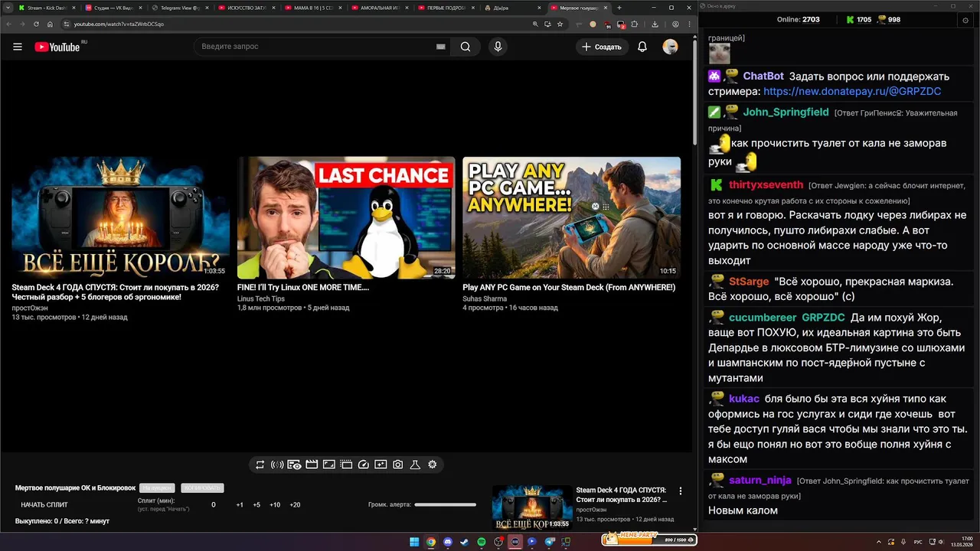Click the clapperboard icon in overlay toolbar
This screenshot has height=551, width=980.
pyautogui.click(x=312, y=465)
